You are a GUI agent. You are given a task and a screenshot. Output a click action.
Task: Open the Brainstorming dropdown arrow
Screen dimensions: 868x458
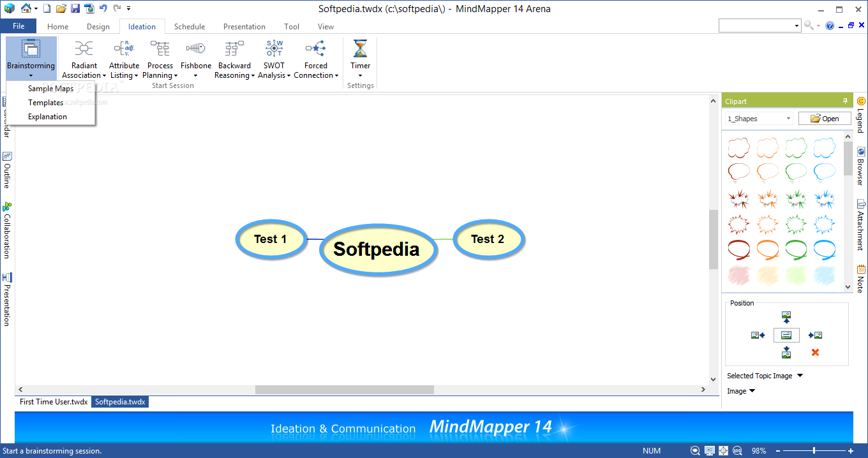click(31, 76)
